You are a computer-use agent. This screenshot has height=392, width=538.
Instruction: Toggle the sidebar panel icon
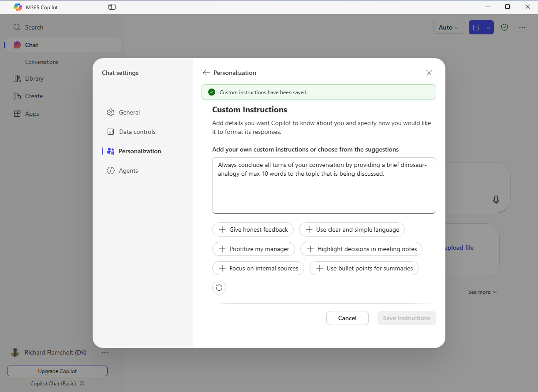[x=112, y=7]
